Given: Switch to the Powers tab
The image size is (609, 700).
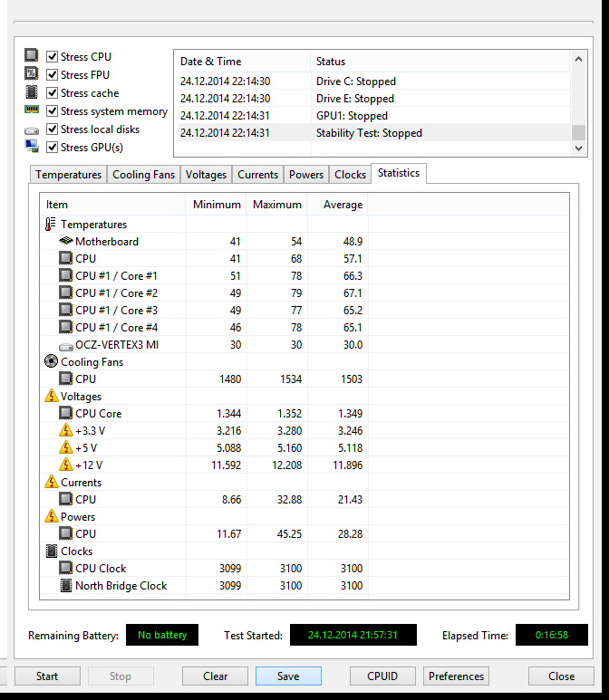Looking at the screenshot, I should 306,175.
